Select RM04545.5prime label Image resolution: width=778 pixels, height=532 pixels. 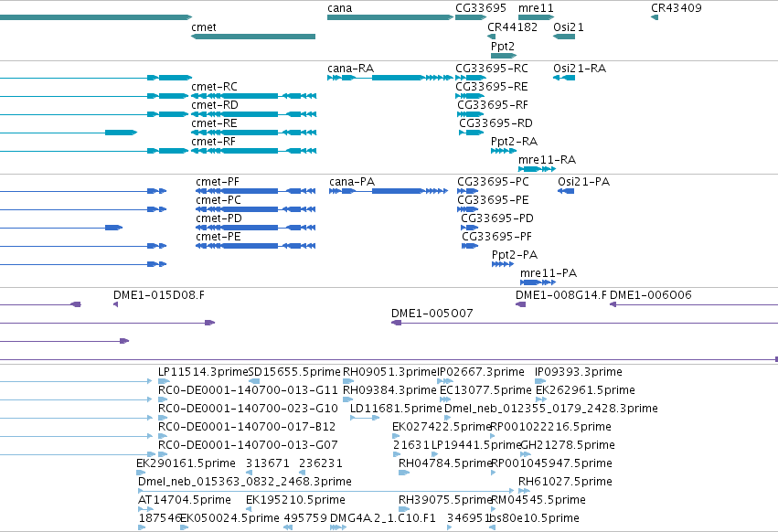coord(538,500)
